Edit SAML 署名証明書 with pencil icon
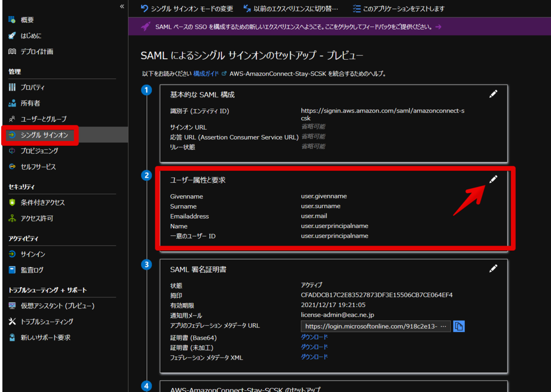The image size is (551, 392). click(493, 268)
